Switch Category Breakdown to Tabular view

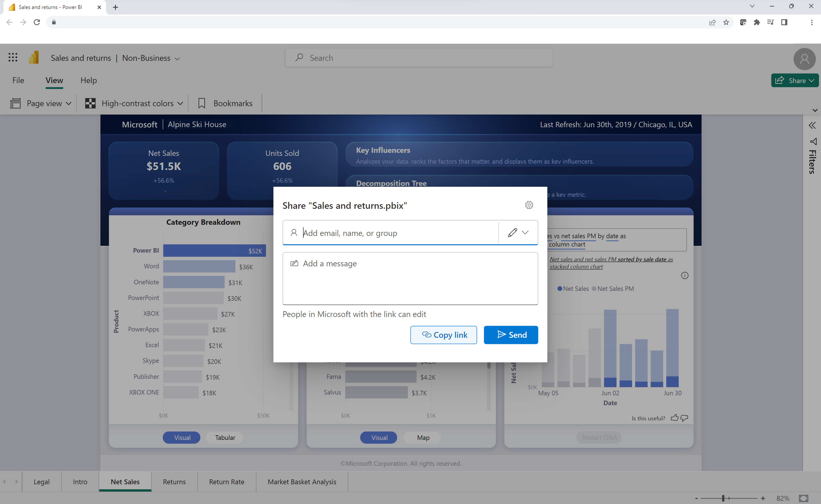click(224, 437)
